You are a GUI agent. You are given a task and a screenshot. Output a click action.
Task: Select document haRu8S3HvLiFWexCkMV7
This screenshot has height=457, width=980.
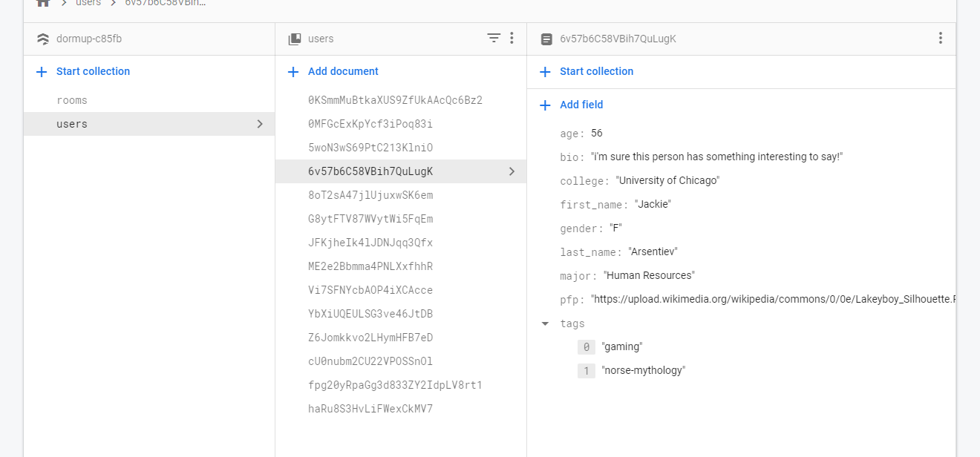coord(370,409)
